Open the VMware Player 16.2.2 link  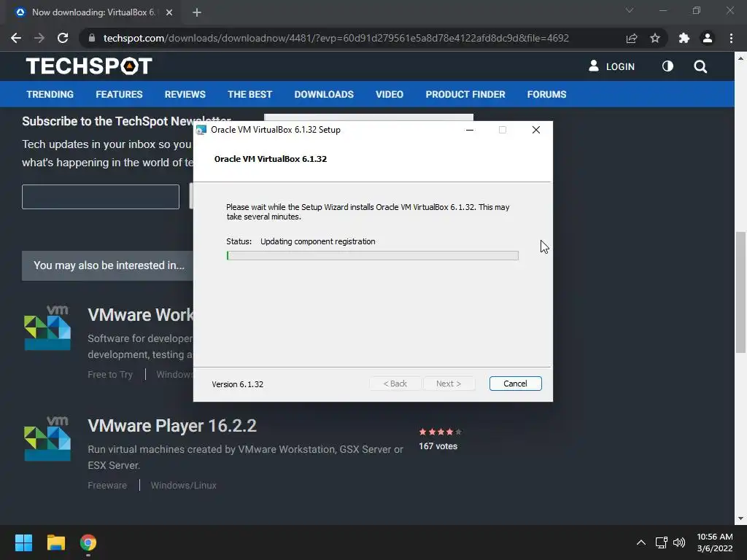point(172,426)
